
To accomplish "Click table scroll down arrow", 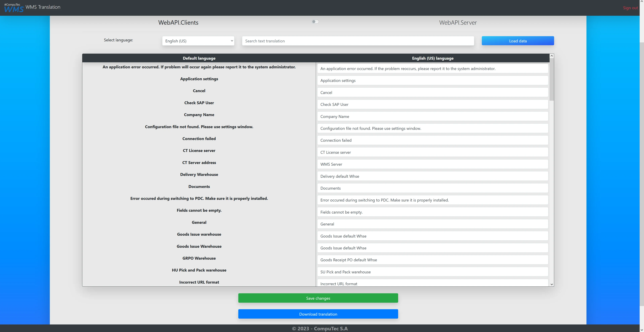I will 551,284.
